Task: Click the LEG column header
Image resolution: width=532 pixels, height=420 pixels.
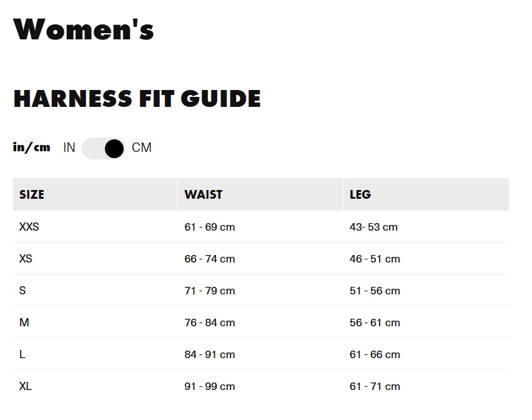Action: 360,194
